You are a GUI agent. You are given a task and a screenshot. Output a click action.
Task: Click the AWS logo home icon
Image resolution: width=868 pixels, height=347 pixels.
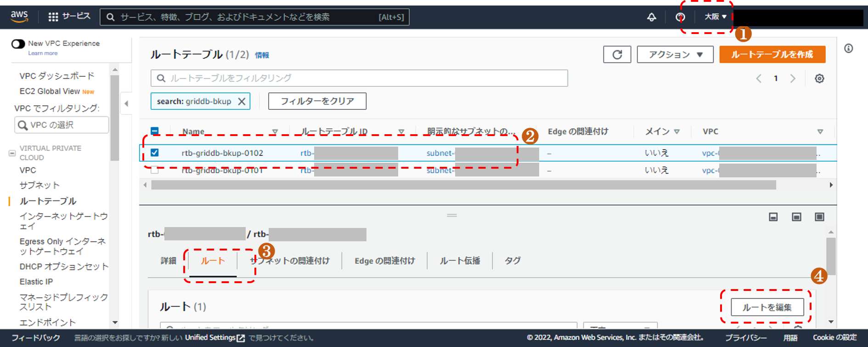19,17
